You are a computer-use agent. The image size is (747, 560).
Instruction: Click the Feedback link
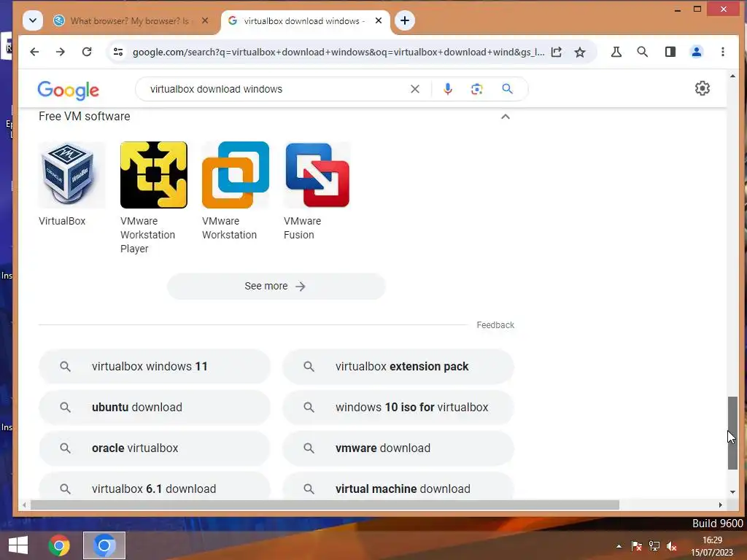(x=495, y=324)
